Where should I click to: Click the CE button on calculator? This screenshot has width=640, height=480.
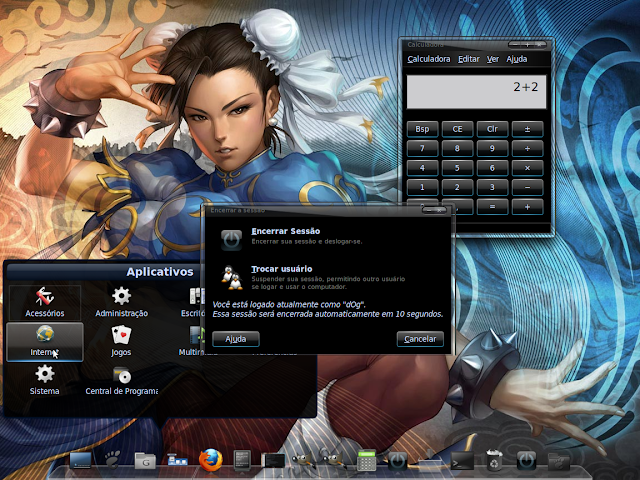point(457,129)
